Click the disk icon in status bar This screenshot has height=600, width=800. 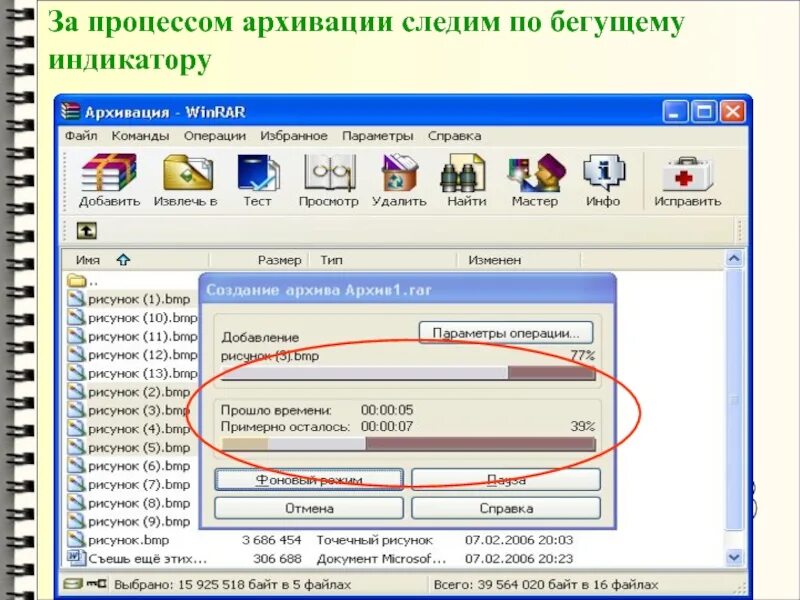tap(72, 584)
